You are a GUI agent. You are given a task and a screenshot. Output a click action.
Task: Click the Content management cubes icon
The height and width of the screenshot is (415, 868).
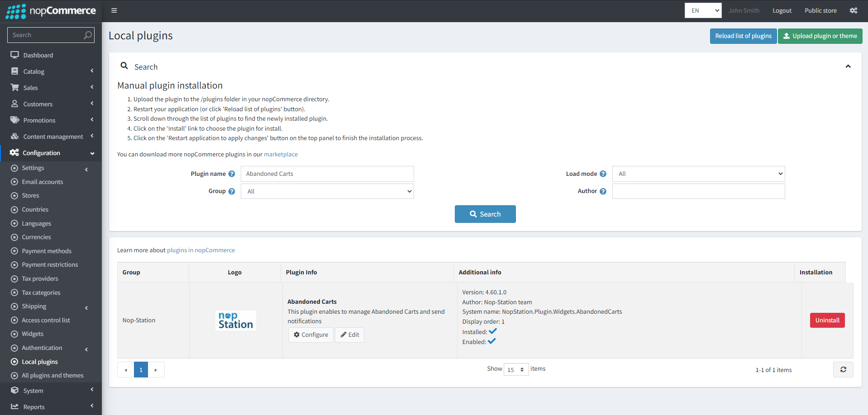(15, 137)
